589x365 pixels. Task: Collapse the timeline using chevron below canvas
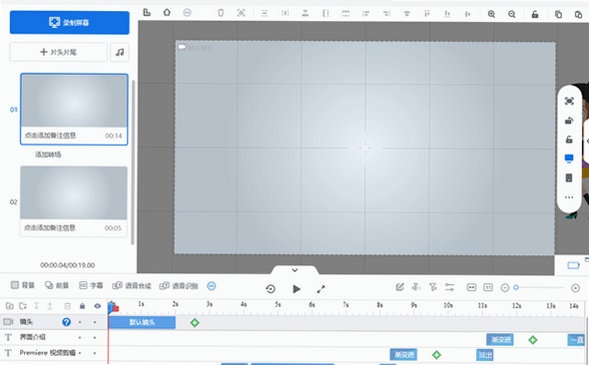(x=295, y=270)
